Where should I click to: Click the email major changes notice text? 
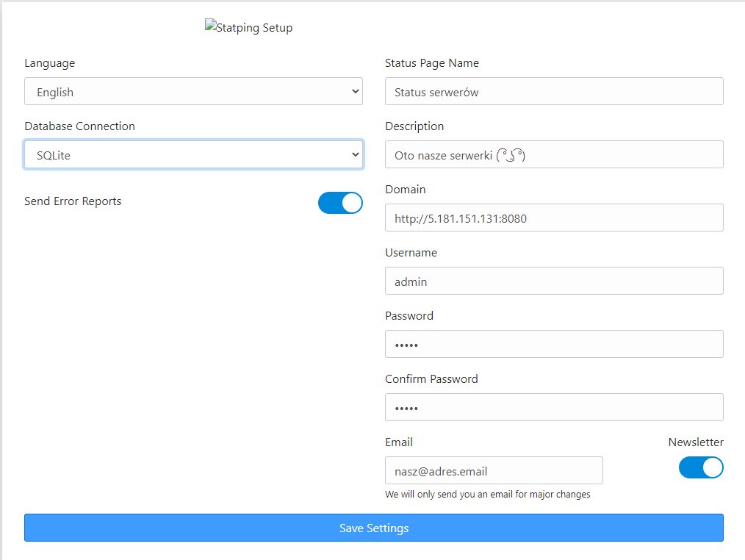[x=487, y=495]
